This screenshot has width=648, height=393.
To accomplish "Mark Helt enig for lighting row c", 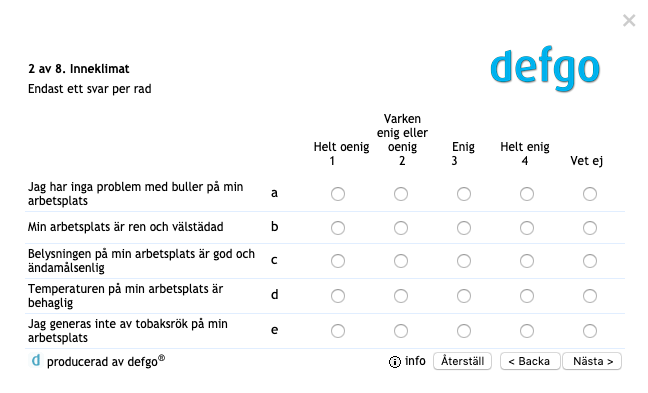I will click(x=526, y=261).
